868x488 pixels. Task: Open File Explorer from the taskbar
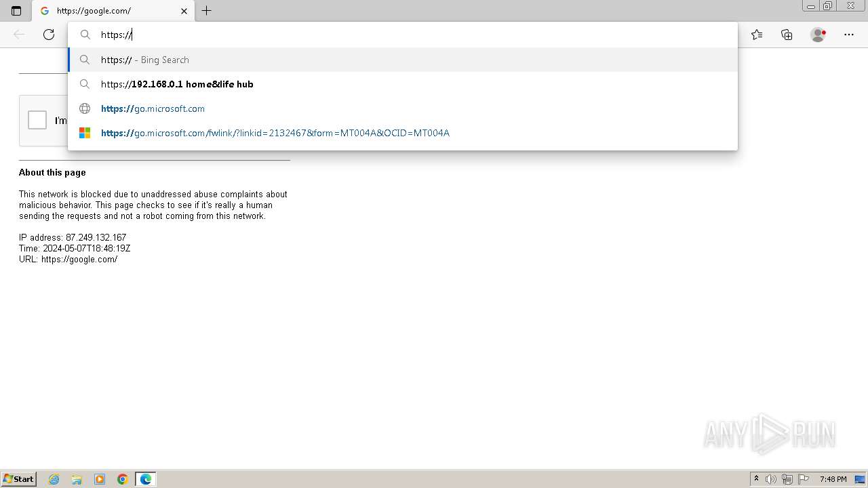pos(77,479)
